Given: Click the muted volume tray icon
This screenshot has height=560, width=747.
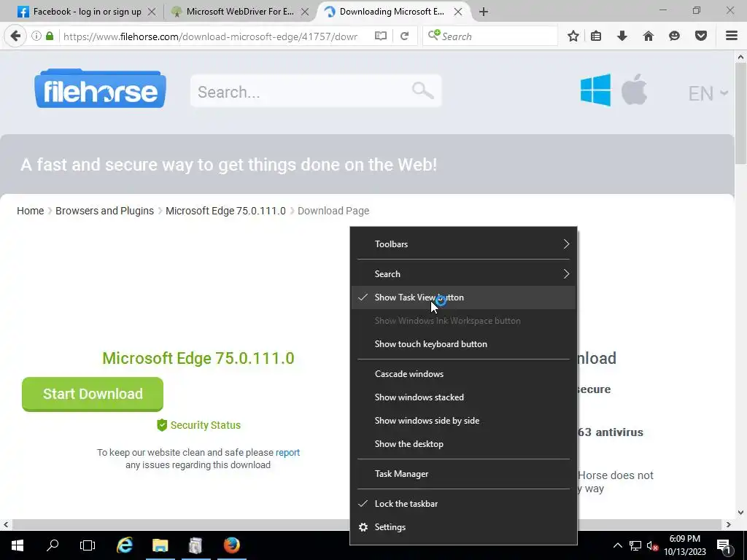Looking at the screenshot, I should [652, 545].
